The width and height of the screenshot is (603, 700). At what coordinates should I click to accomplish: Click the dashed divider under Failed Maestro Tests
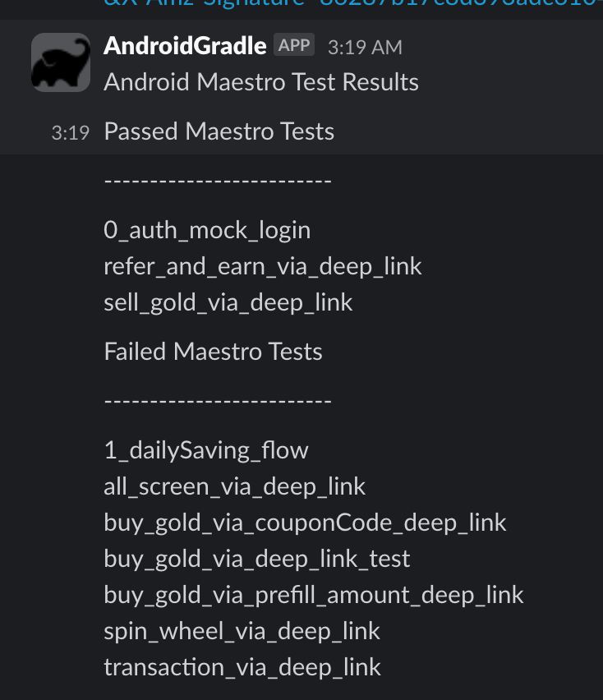click(x=218, y=401)
